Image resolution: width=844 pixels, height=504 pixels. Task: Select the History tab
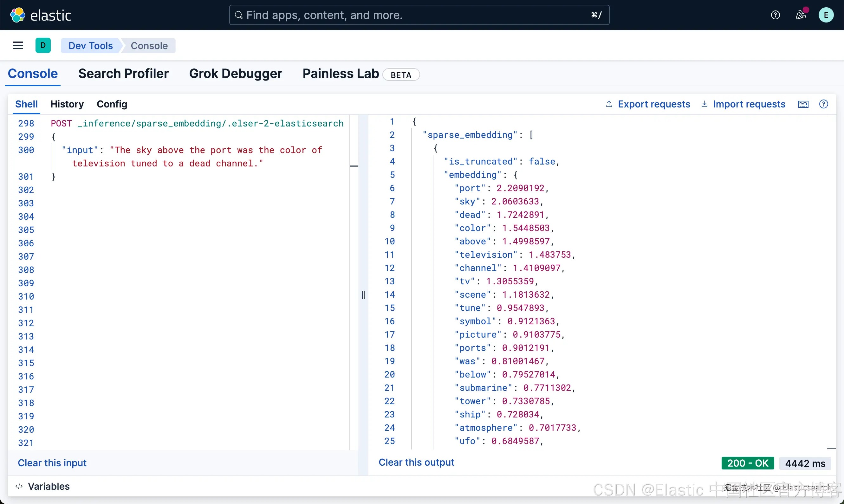click(x=67, y=104)
